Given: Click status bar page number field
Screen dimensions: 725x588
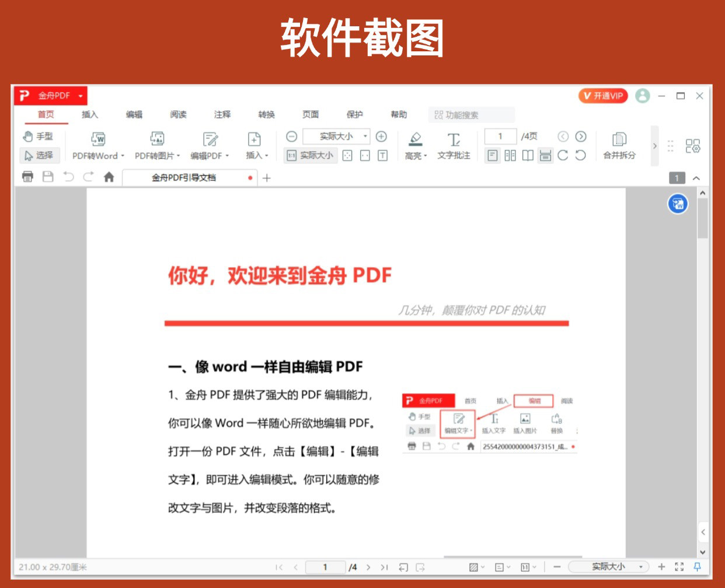Looking at the screenshot, I should point(325,567).
